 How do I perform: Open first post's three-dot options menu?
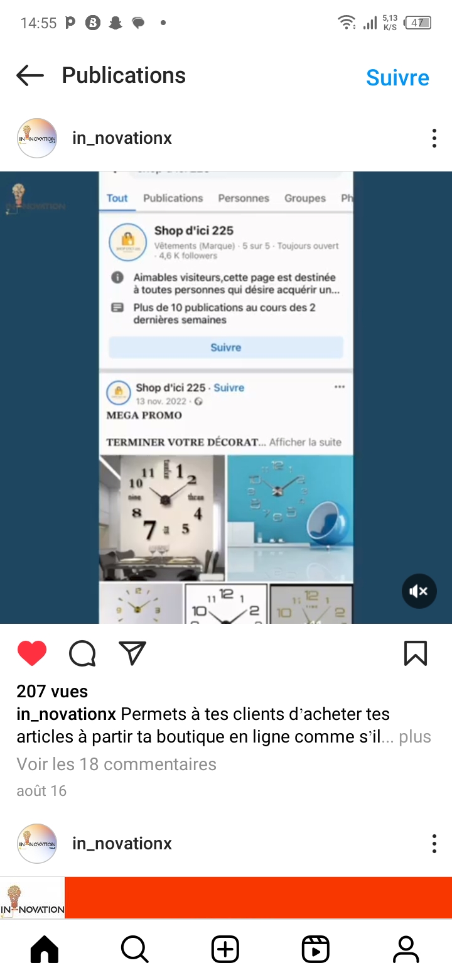434,138
